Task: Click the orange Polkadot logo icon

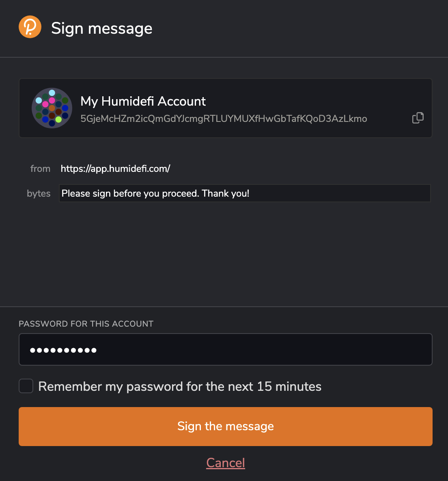Action: point(30,27)
